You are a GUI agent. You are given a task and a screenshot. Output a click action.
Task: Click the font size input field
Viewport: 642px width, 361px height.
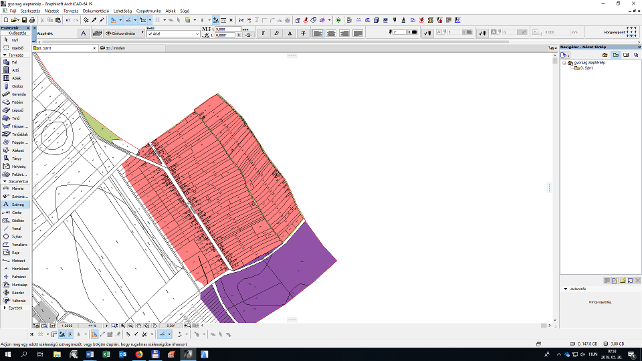(x=228, y=29)
